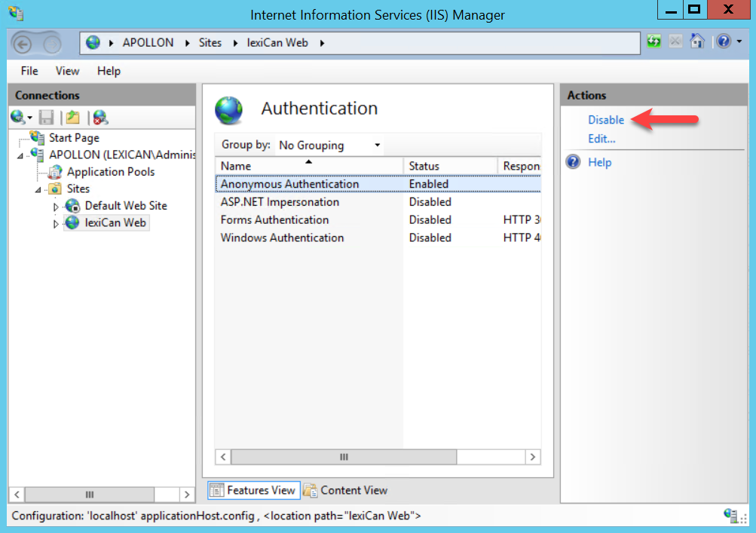The height and width of the screenshot is (533, 756).
Task: Select the Windows Authentication row
Action: (282, 237)
